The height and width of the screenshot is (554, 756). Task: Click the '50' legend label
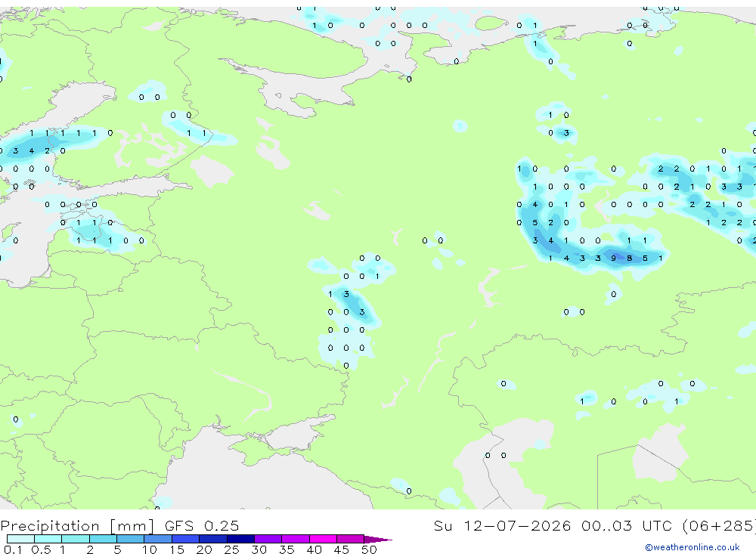click(369, 549)
